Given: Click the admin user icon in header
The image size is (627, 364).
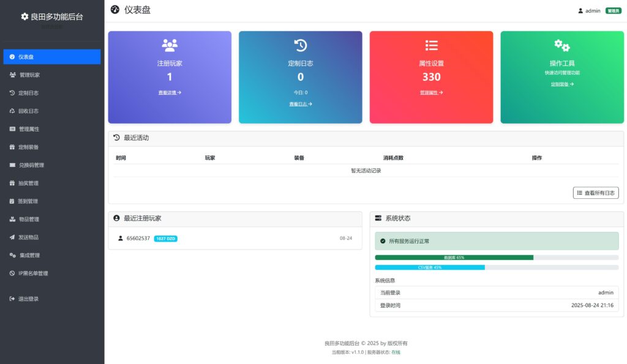Looking at the screenshot, I should [580, 10].
